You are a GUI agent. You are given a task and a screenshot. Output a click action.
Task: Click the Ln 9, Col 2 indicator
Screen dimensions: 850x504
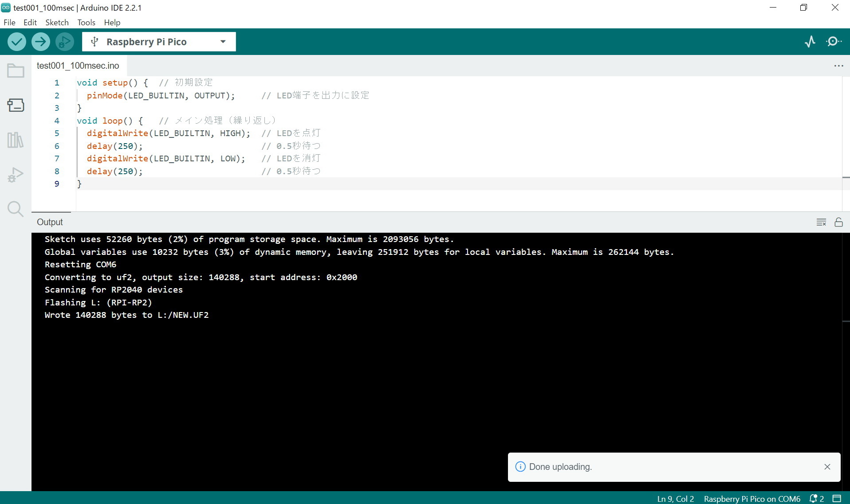(675, 499)
